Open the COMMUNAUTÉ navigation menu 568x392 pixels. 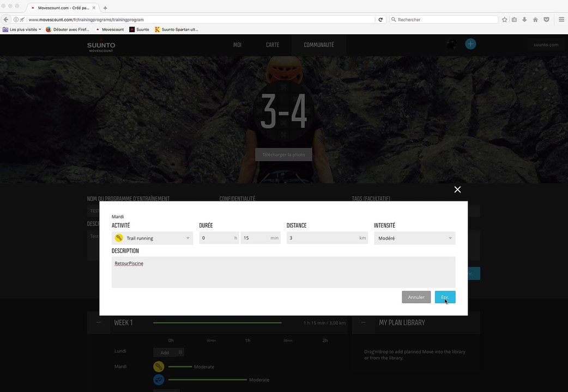[319, 45]
